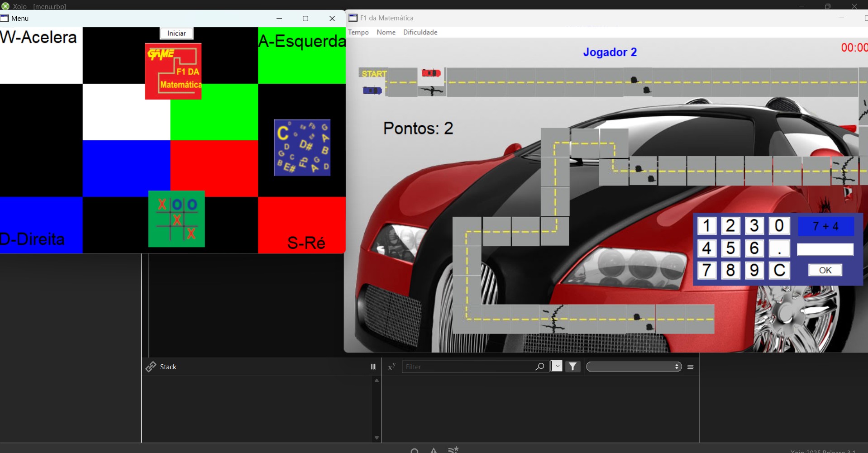The width and height of the screenshot is (868, 453).
Task: Click the x^y variables icon
Action: coord(392,367)
